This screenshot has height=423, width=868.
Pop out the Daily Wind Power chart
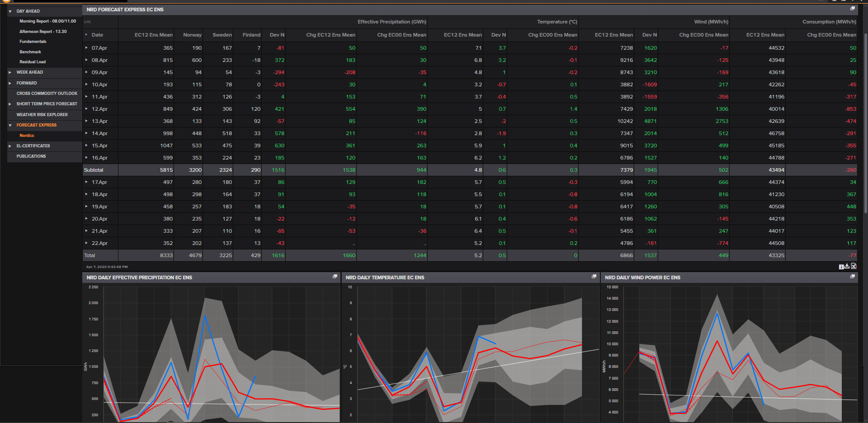853,277
